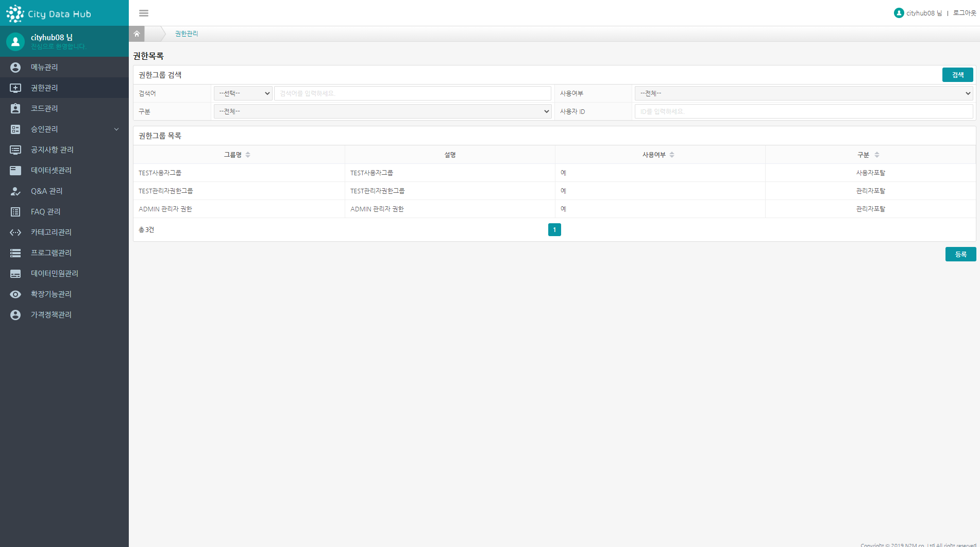This screenshot has height=547, width=980.
Task: Click the 카테고리관리 sidebar icon
Action: point(15,233)
